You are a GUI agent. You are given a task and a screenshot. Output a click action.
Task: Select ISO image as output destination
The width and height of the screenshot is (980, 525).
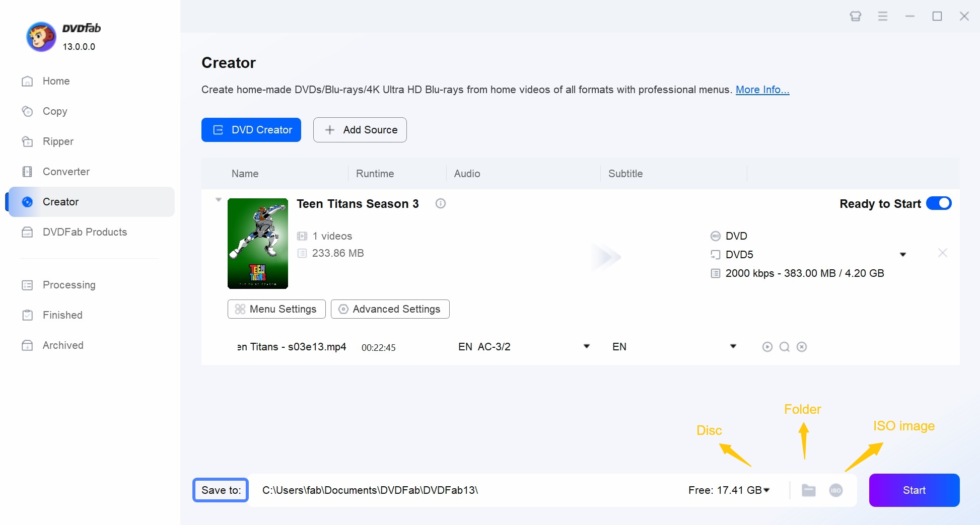tap(835, 490)
